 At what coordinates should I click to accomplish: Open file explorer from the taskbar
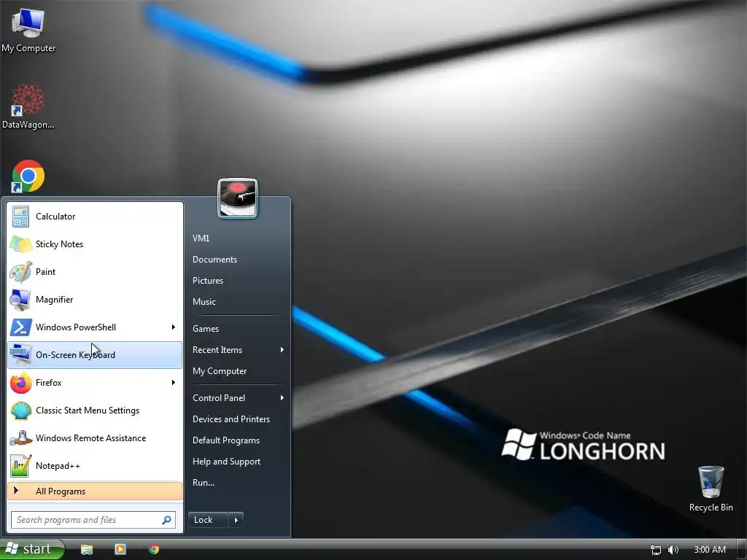[x=86, y=549]
